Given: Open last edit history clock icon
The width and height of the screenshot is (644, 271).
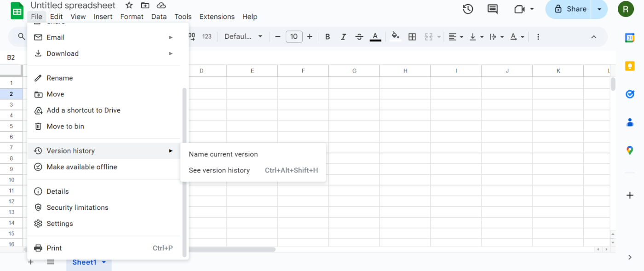Looking at the screenshot, I should coord(468,9).
